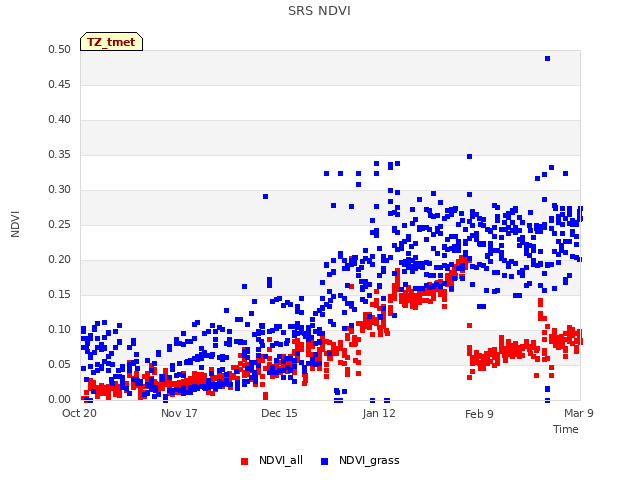Click the Nov 17 x-axis tick label
Screen dimensions: 640x480
pyautogui.click(x=179, y=413)
